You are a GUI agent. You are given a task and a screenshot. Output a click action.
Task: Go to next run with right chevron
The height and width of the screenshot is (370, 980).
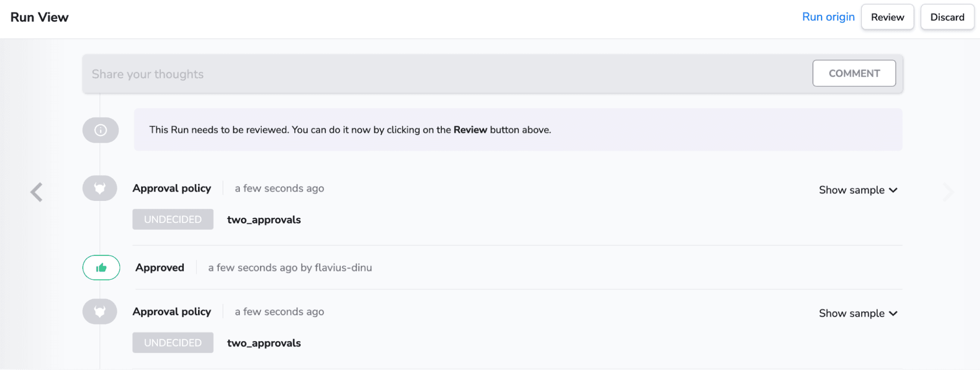click(949, 192)
